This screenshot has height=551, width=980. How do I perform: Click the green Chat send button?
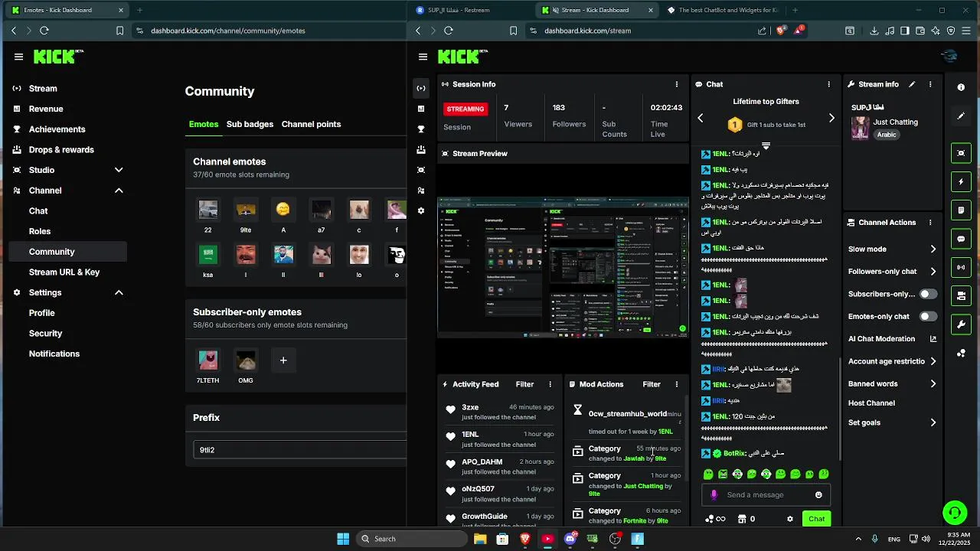pos(817,519)
